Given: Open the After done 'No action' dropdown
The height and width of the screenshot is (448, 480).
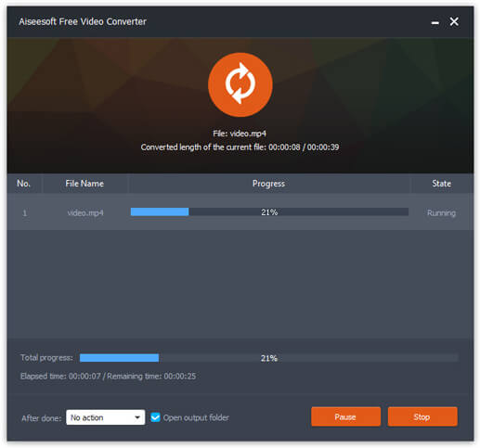Looking at the screenshot, I should point(105,417).
